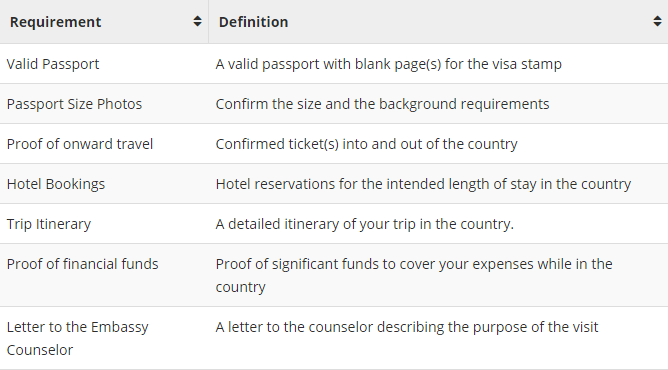This screenshot has width=668, height=370.
Task: Select the Valid Passport cell
Action: coord(104,64)
